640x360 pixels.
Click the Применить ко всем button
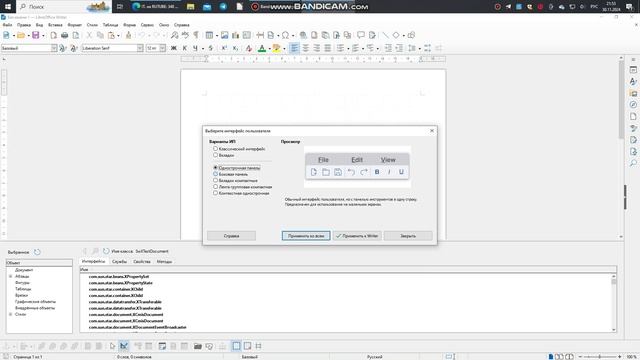click(306, 236)
